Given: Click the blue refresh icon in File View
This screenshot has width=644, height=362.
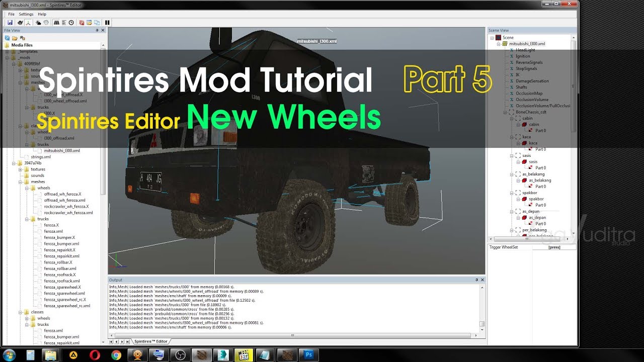Looking at the screenshot, I should pyautogui.click(x=7, y=38).
